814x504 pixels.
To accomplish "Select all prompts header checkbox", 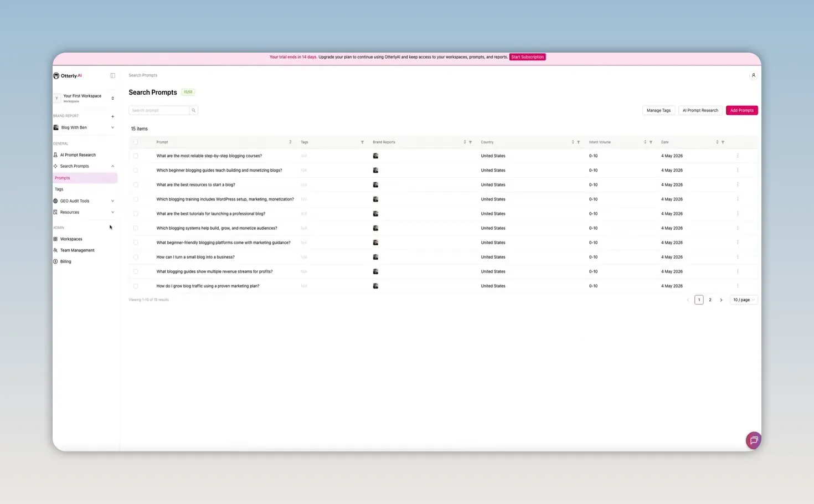I will [x=136, y=142].
